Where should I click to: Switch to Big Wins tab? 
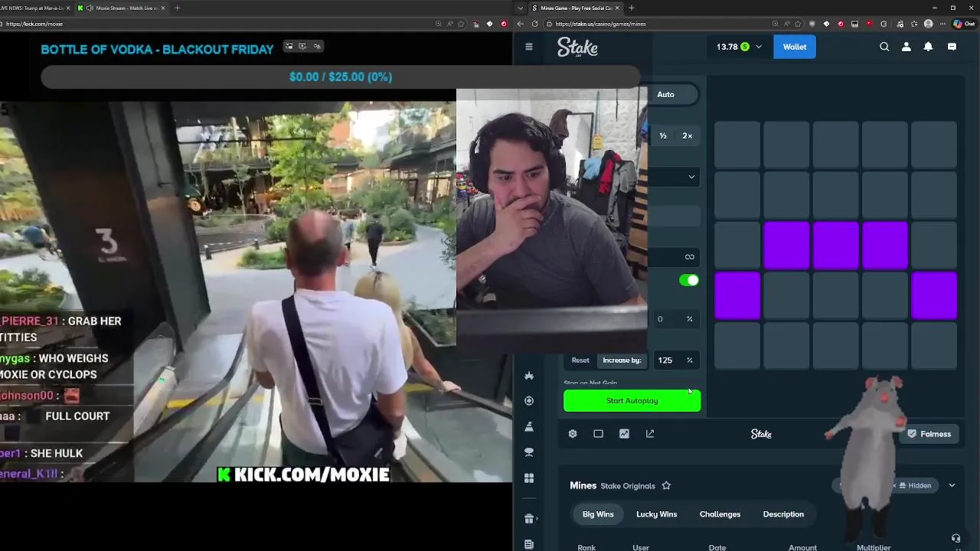pyautogui.click(x=598, y=514)
